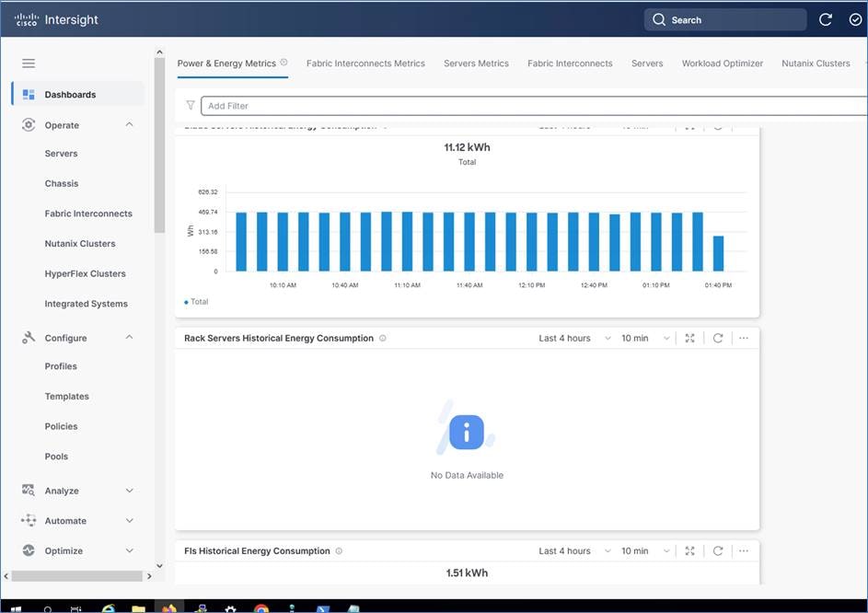Collapse the Configure section chevron
The height and width of the screenshot is (613, 868).
click(x=129, y=337)
